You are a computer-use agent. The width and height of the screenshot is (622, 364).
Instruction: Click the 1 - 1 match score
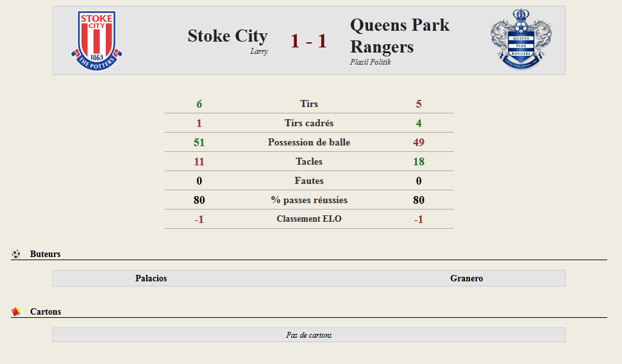[308, 41]
